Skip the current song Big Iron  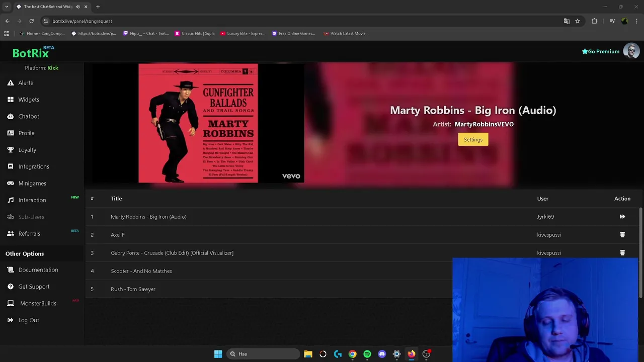click(622, 217)
